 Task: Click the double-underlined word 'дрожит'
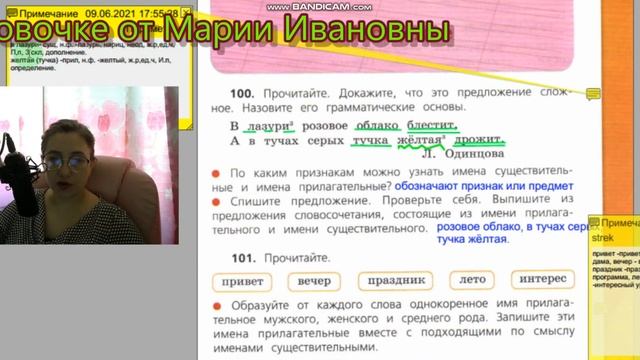479,139
